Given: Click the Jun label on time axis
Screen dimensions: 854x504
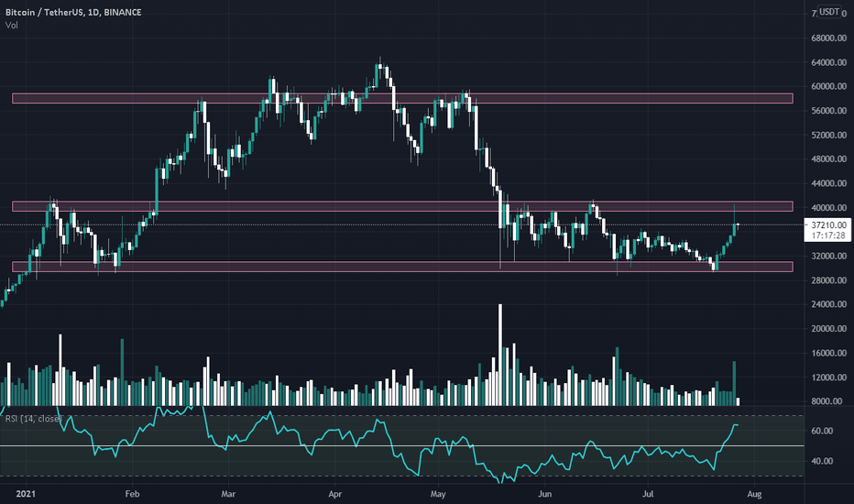Looking at the screenshot, I should click(544, 494).
